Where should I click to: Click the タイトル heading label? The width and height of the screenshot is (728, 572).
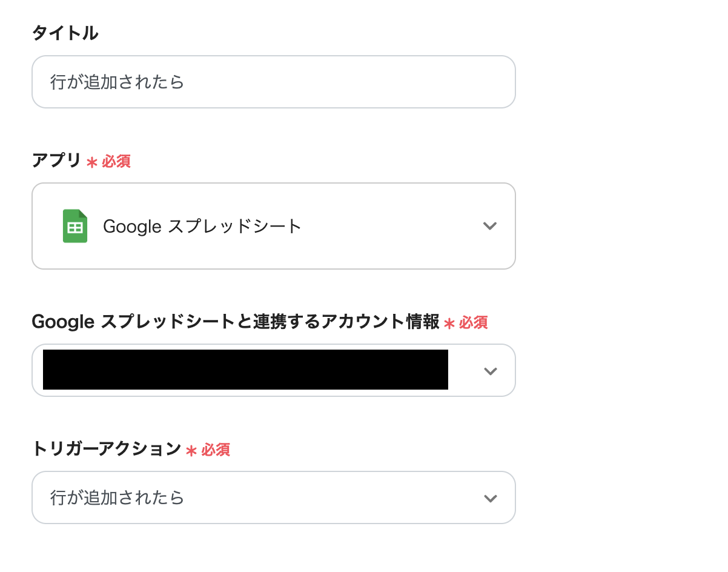(65, 33)
